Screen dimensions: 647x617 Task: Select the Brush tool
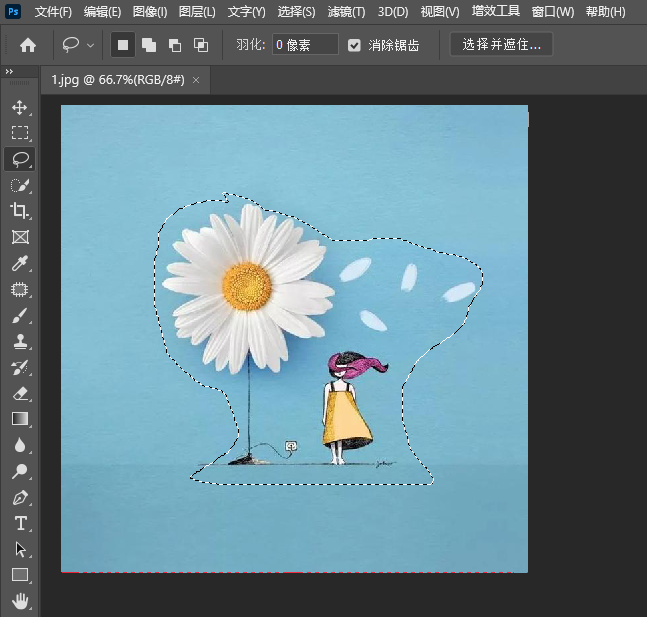pyautogui.click(x=19, y=316)
